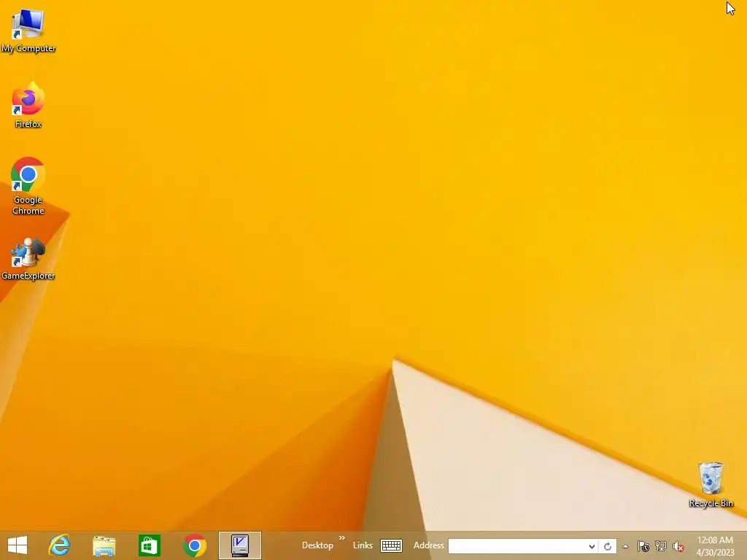The height and width of the screenshot is (560, 747).
Task: Click the Links toolbar label
Action: pyautogui.click(x=363, y=545)
